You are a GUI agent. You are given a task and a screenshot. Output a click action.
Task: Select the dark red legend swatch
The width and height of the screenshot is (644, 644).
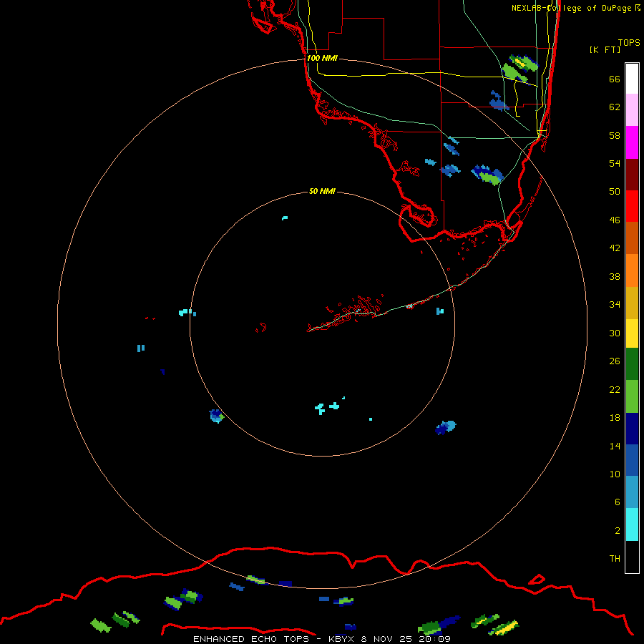(x=632, y=174)
